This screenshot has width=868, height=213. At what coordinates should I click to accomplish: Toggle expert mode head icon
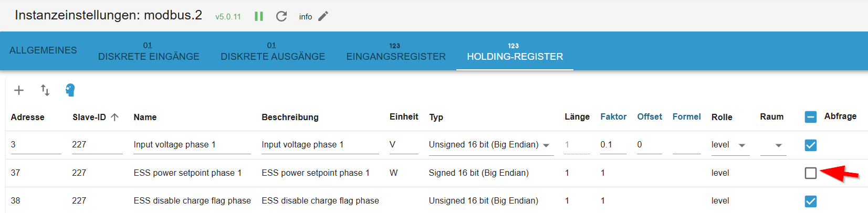point(70,90)
